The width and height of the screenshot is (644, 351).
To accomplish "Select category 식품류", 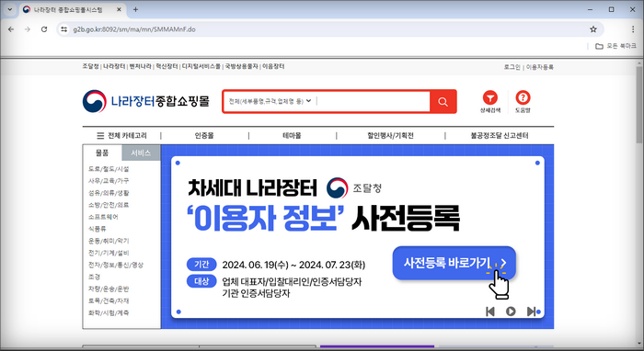I will [97, 229].
